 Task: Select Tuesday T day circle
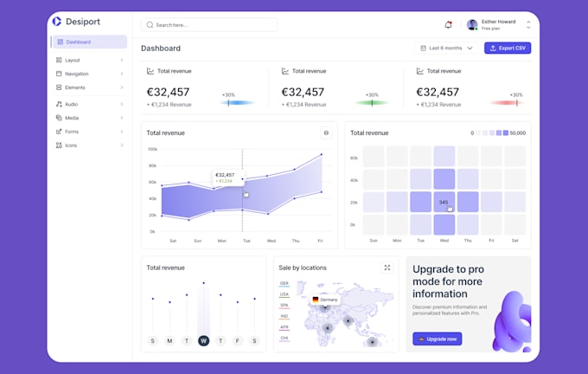pos(187,341)
